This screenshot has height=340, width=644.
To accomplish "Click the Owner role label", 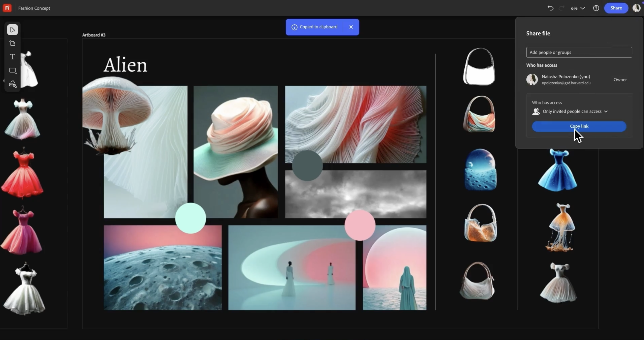I will (x=620, y=80).
